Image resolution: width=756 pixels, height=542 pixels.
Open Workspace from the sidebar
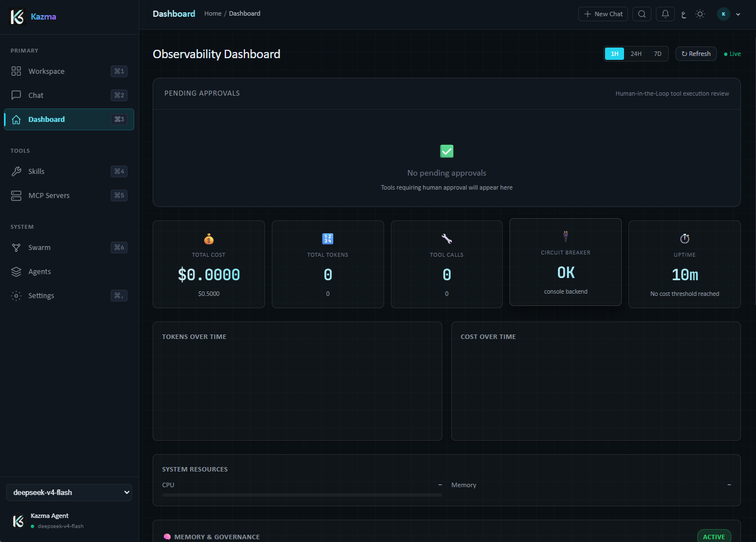tap(69, 71)
